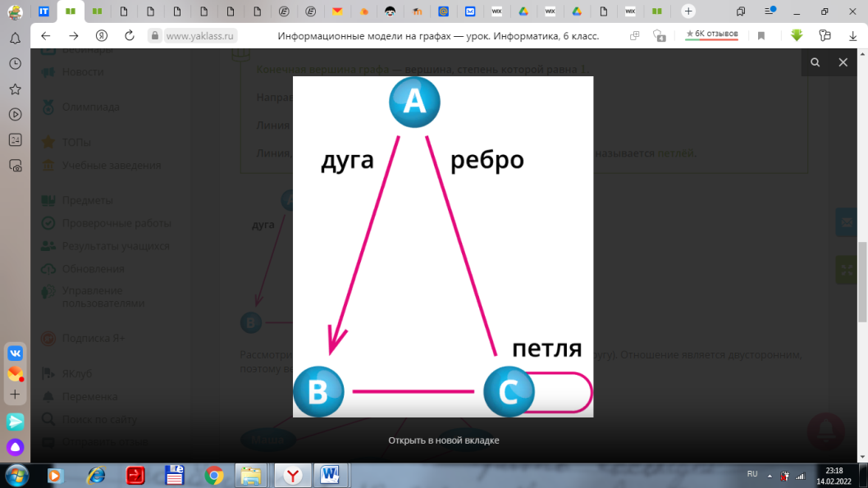Open notifications bell in browser sidebar
868x488 pixels.
pyautogui.click(x=16, y=39)
